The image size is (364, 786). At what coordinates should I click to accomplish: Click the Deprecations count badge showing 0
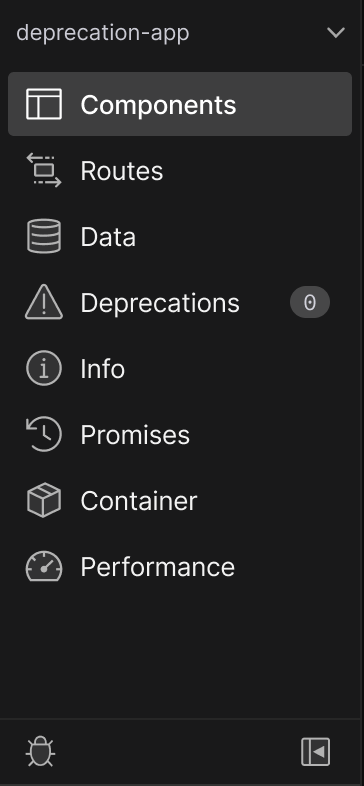point(310,302)
